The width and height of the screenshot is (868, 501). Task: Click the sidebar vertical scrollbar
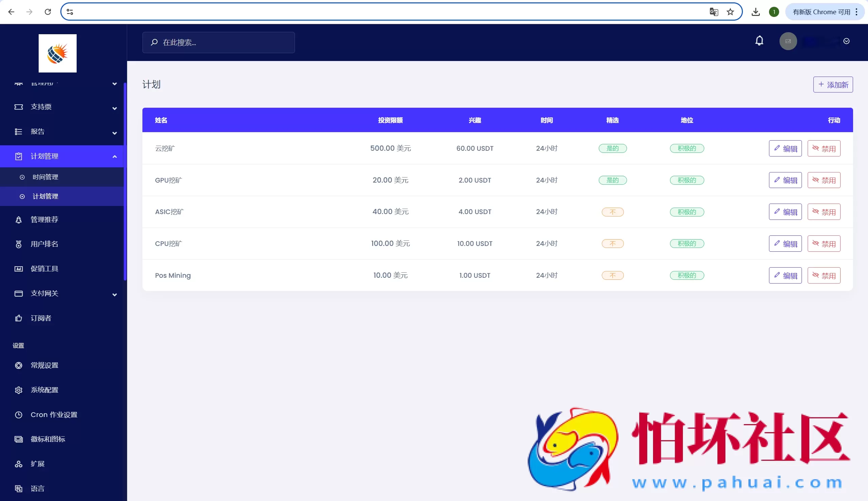[125, 182]
